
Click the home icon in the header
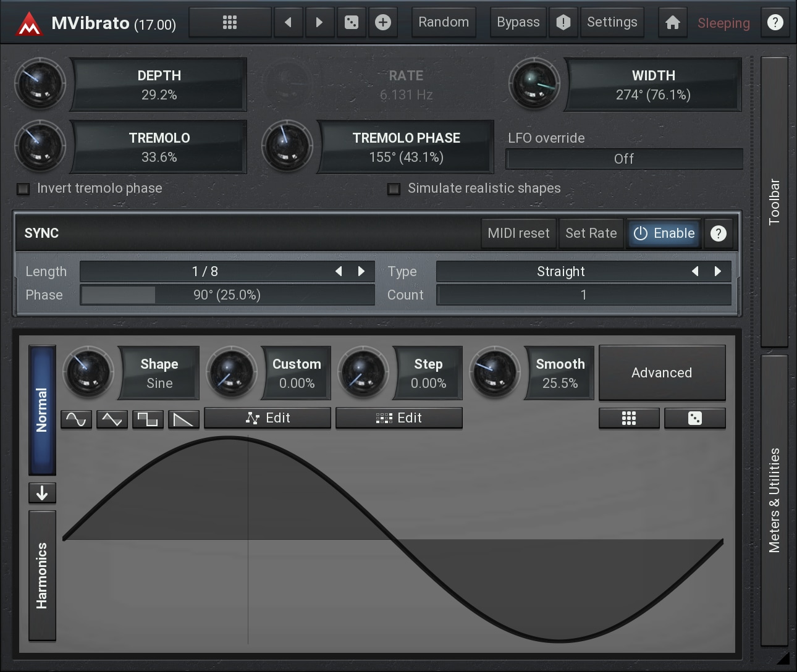672,23
